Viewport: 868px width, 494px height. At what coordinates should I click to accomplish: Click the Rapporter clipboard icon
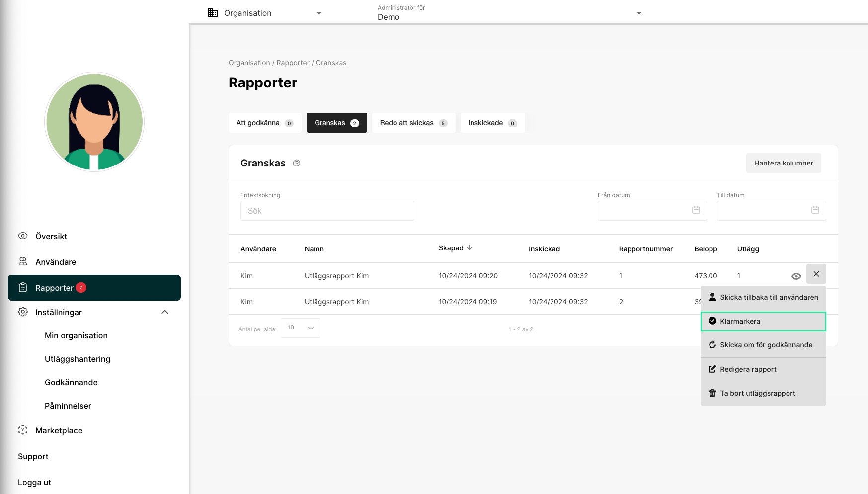tap(23, 287)
